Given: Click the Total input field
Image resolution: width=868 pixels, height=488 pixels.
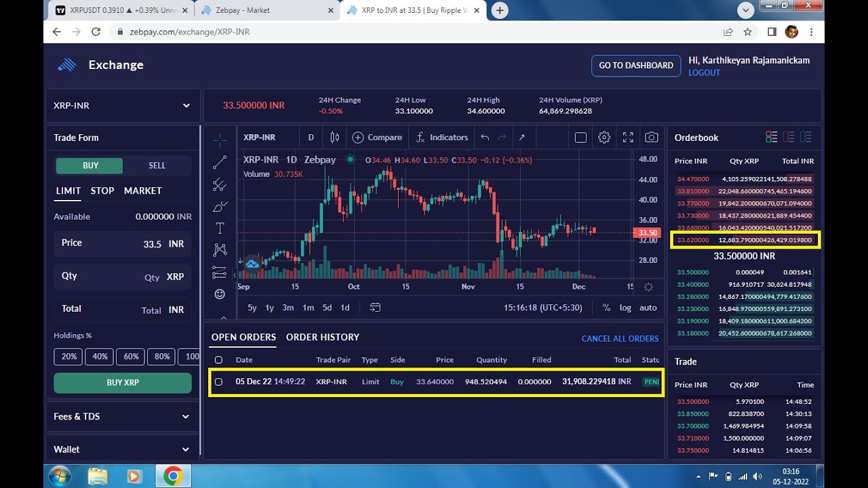Looking at the screenshot, I should 122,310.
